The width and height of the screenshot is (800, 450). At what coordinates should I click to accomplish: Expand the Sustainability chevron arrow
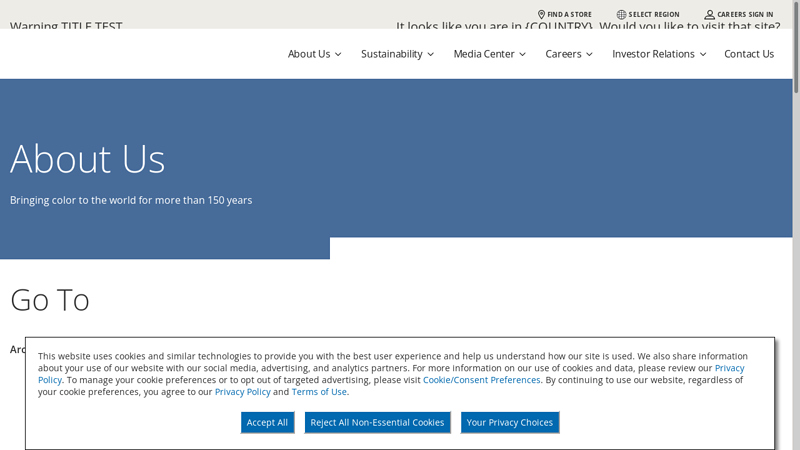431,55
